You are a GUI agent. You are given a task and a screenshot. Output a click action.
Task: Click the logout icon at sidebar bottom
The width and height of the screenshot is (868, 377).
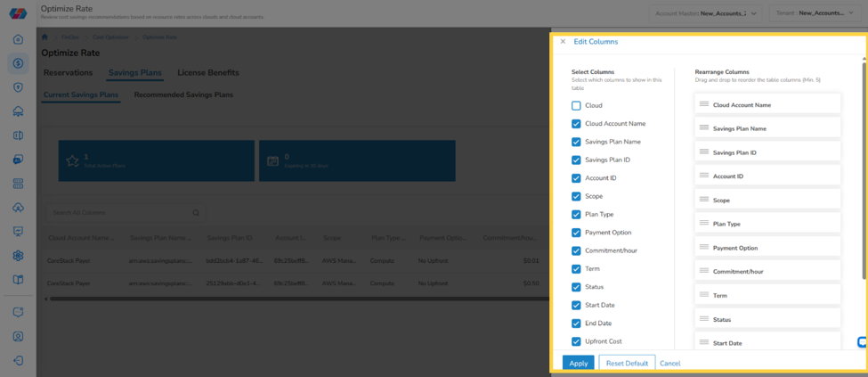19,360
